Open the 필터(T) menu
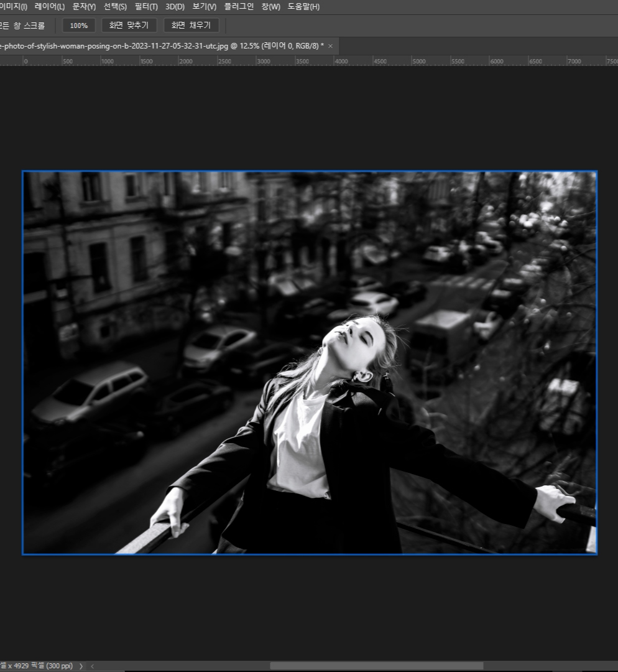 146,6
